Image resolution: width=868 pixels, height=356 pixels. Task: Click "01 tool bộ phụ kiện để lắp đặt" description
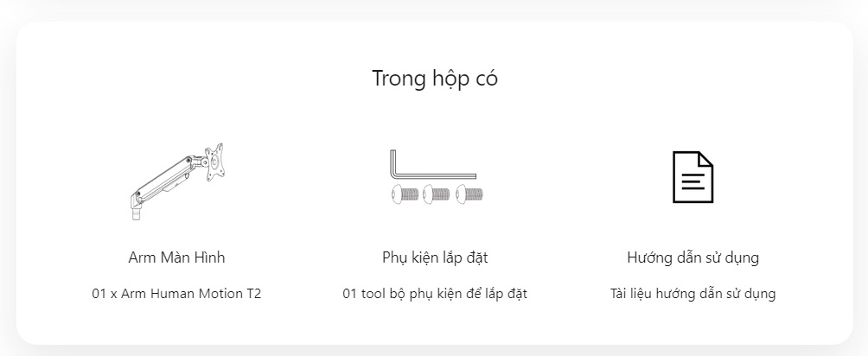tap(434, 294)
